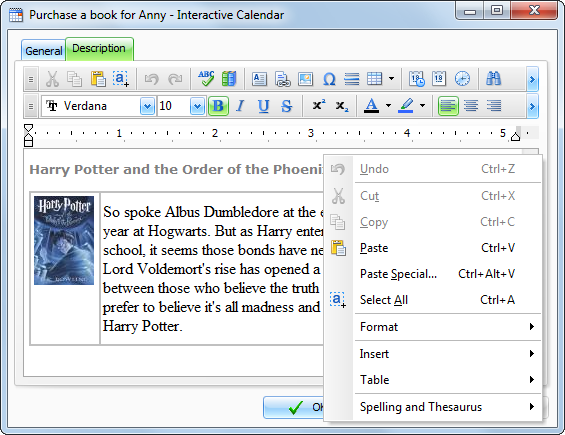
Task: Open the Verdana font name dropdown
Action: click(x=147, y=106)
